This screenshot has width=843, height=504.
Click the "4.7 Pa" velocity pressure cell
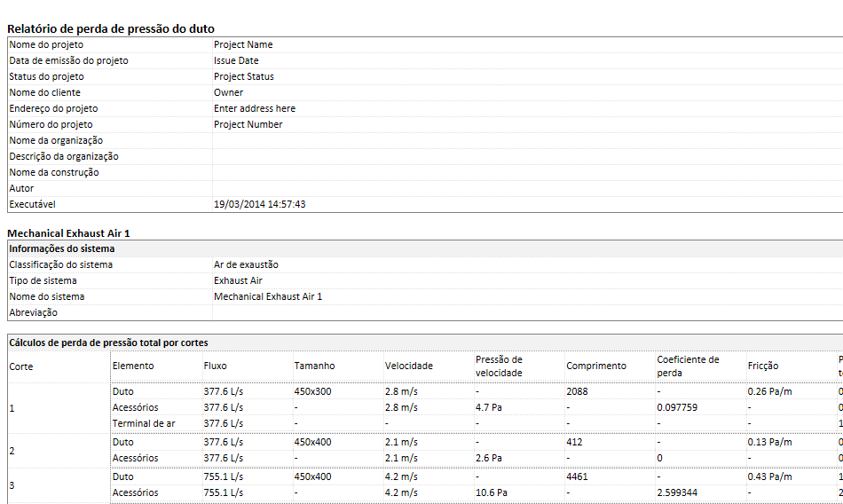pyautogui.click(x=489, y=407)
